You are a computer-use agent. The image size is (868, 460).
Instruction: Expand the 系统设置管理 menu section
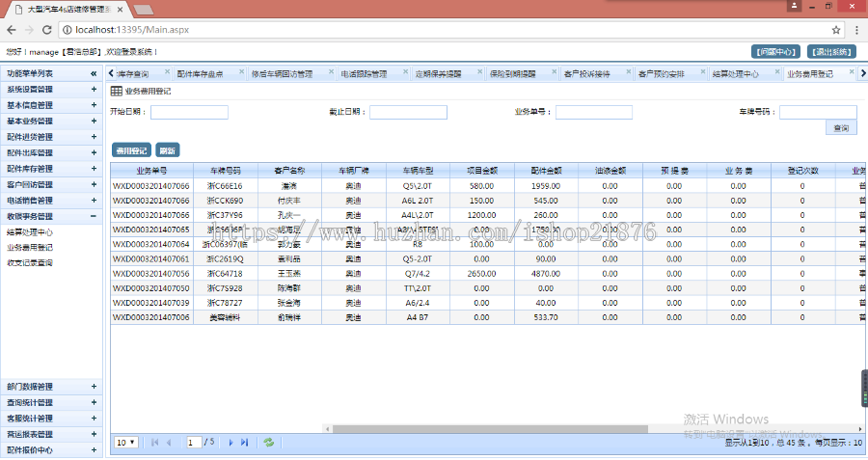(94, 89)
